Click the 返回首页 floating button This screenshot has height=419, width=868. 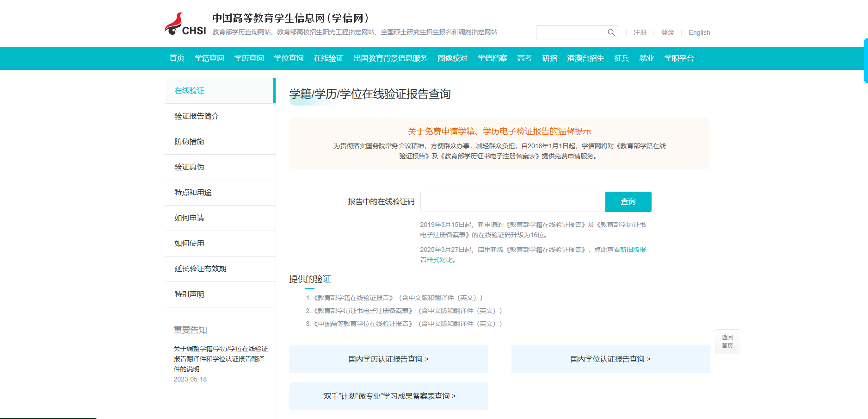click(727, 342)
